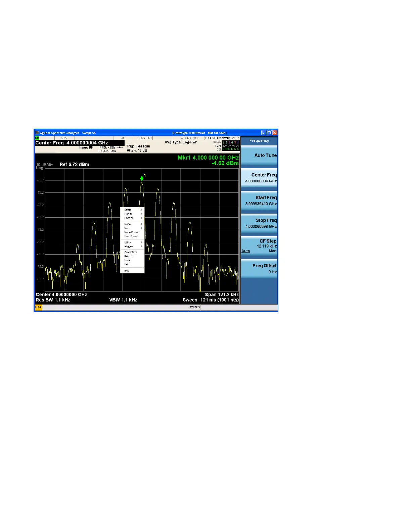Click the LXI status indicator

[x=37, y=138]
